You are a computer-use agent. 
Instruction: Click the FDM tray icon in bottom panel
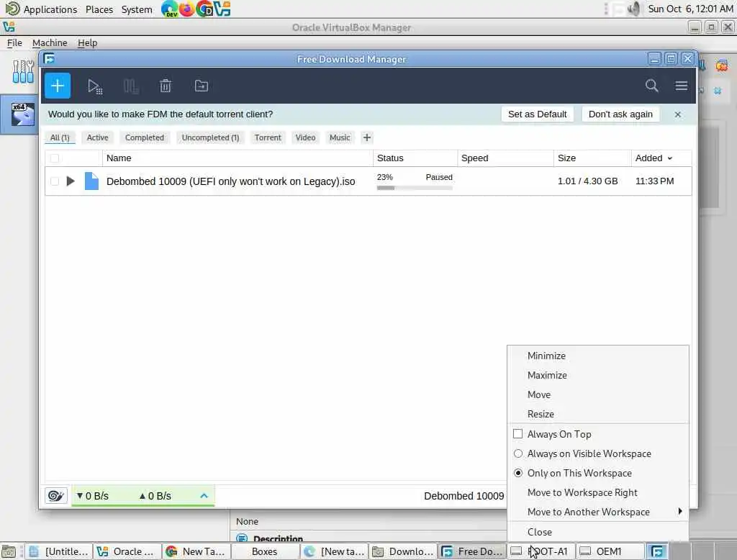[656, 551]
